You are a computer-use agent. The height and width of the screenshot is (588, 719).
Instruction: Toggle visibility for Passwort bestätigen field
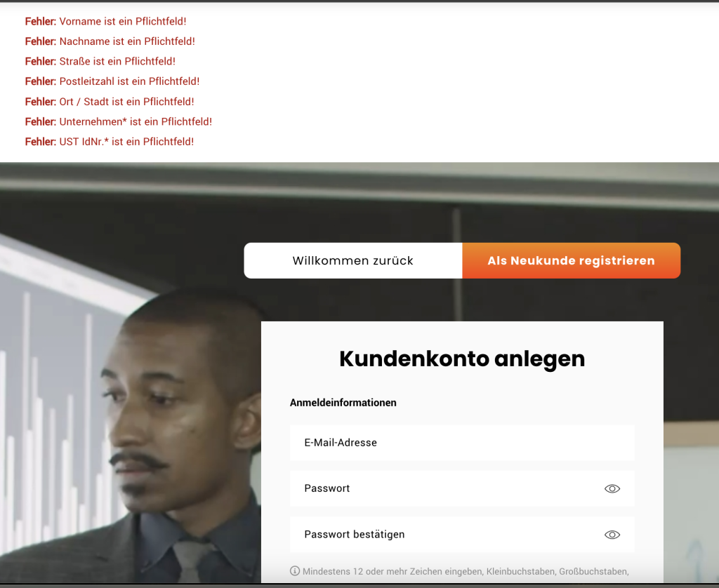pyautogui.click(x=612, y=535)
